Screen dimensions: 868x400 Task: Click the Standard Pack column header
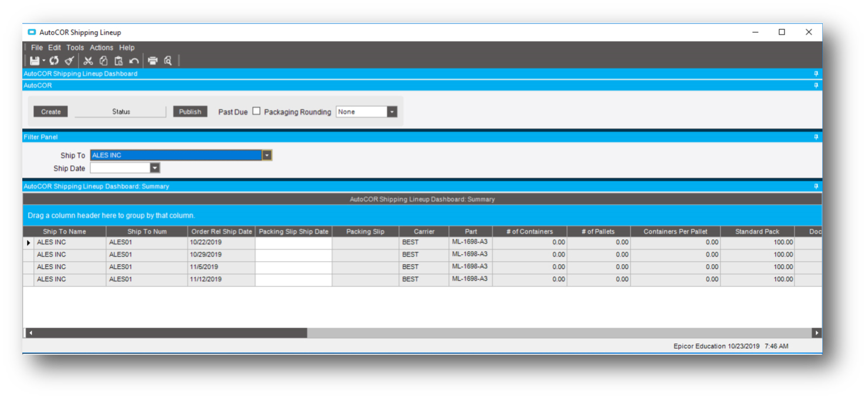tap(757, 232)
